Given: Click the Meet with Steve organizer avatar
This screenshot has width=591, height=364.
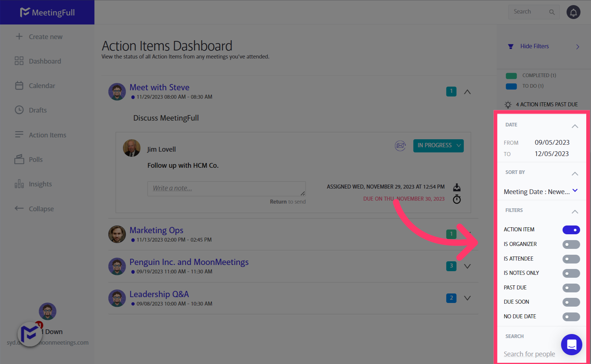Looking at the screenshot, I should click(x=117, y=92).
